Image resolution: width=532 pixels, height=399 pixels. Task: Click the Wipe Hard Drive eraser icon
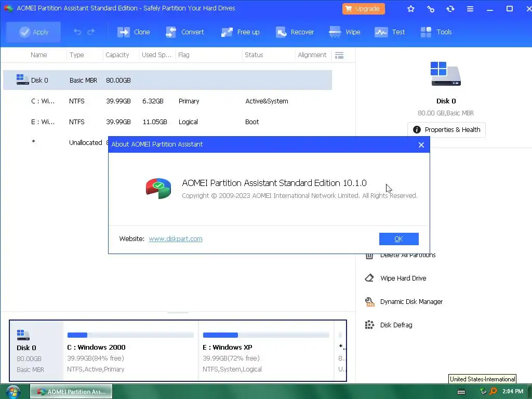point(369,278)
